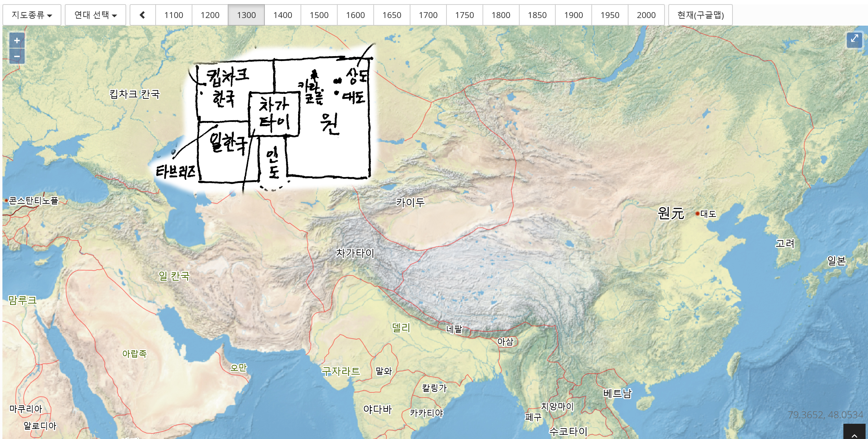
Task: Zoom out with the minus button
Action: [x=17, y=56]
